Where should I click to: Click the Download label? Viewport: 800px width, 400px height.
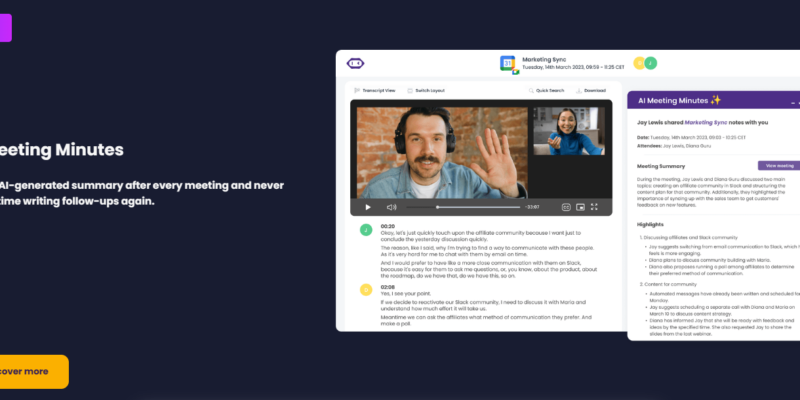click(595, 90)
